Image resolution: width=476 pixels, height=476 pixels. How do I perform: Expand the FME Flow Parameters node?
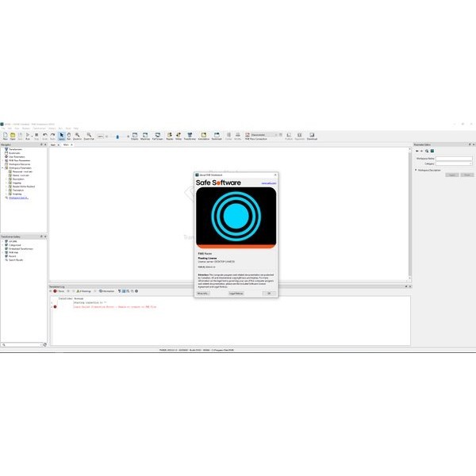pyautogui.click(x=2, y=160)
